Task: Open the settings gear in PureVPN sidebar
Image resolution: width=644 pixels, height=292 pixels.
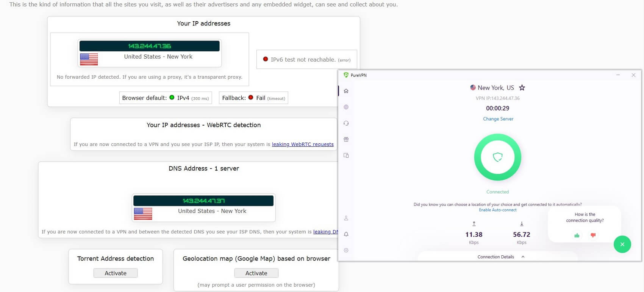Action: (346, 250)
